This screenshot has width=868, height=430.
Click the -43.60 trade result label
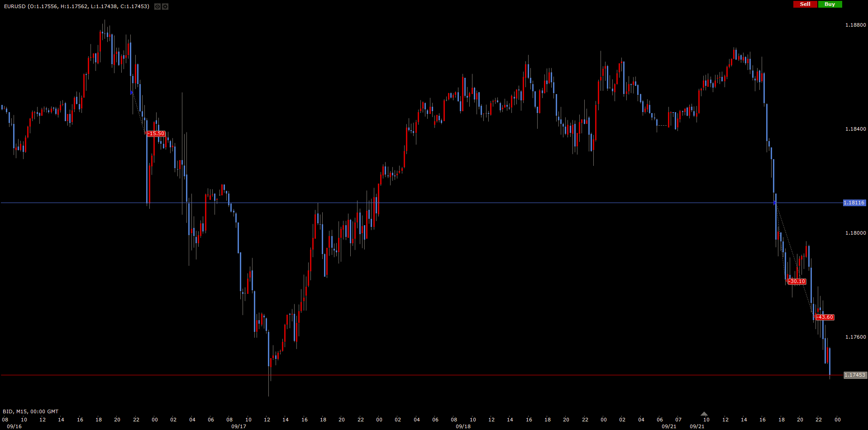pyautogui.click(x=825, y=317)
